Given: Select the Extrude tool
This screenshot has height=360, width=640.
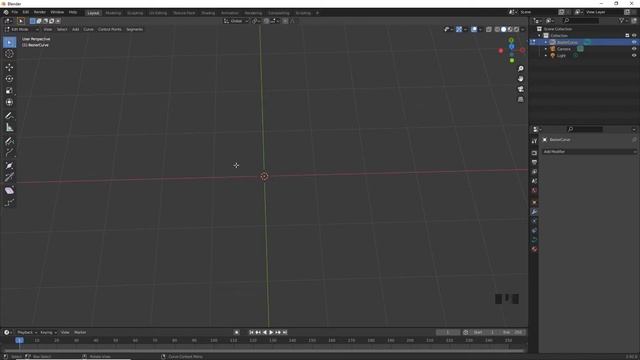Looking at the screenshot, I should pos(9,153).
